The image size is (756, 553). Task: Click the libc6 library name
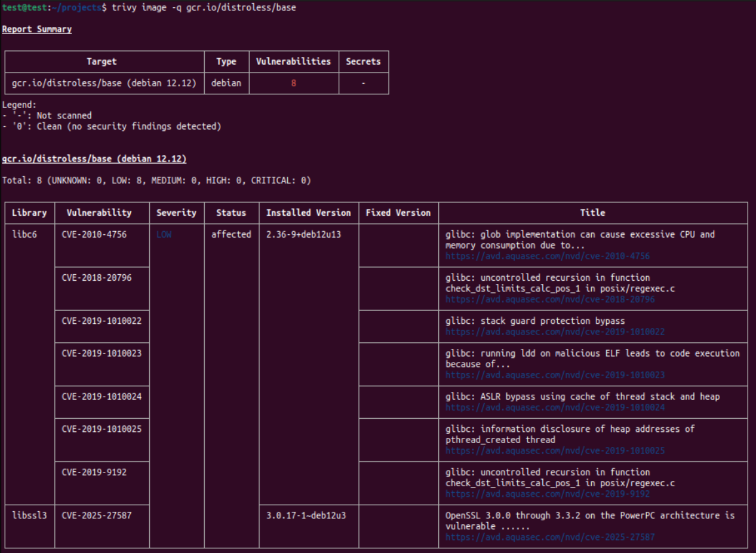point(24,234)
